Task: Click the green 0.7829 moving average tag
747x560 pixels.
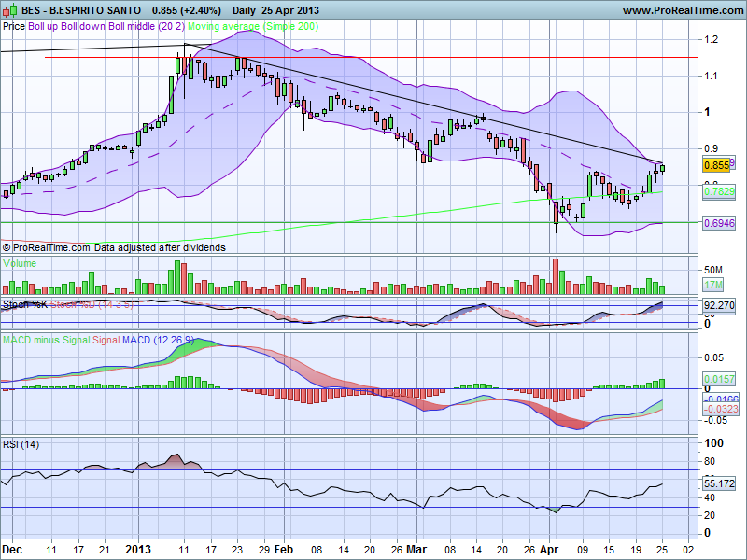Action: [x=719, y=191]
